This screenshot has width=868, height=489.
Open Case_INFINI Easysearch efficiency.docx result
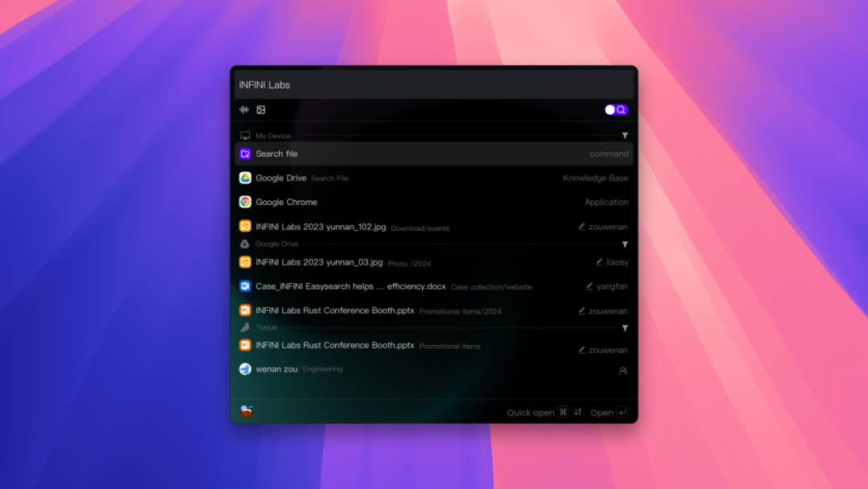pyautogui.click(x=434, y=286)
